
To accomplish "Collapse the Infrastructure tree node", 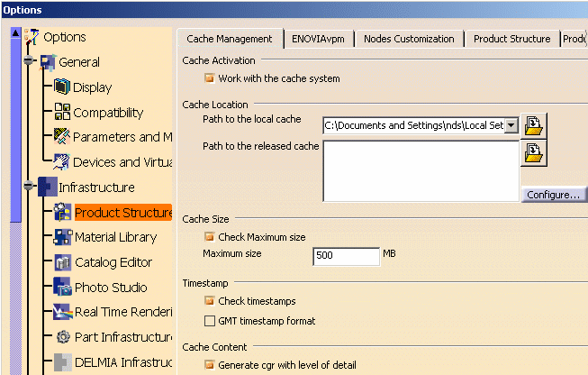I will (x=29, y=187).
